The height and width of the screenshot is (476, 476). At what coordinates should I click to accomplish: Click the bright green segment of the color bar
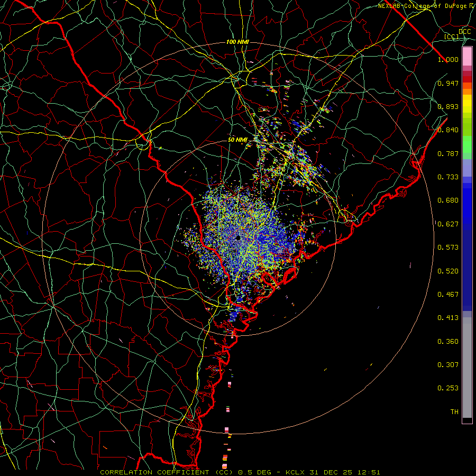pyautogui.click(x=467, y=144)
